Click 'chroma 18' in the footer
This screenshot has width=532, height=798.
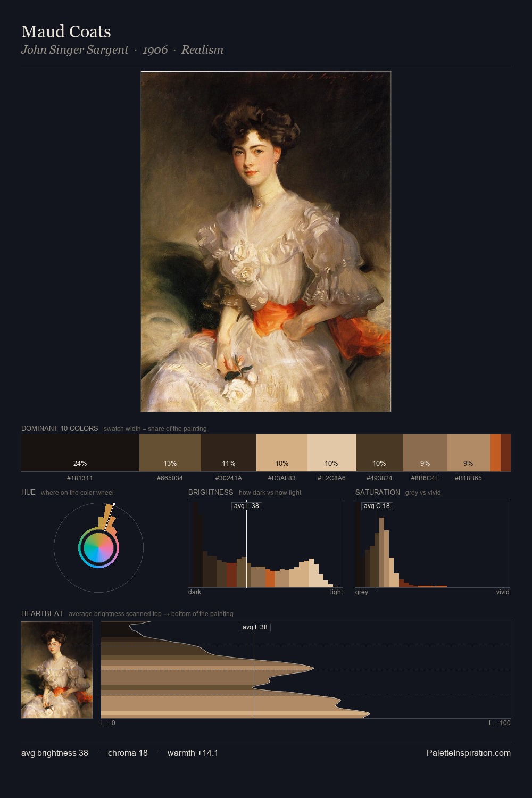coord(128,753)
